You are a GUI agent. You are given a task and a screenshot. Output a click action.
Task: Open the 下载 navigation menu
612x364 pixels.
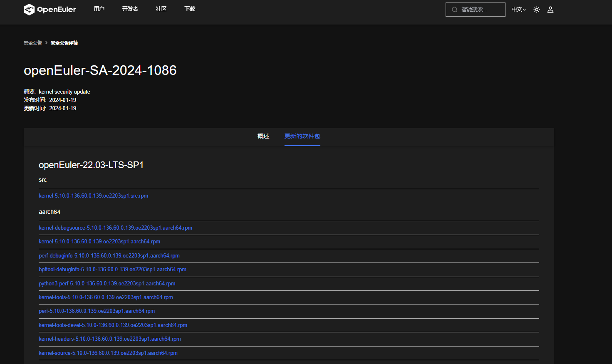click(190, 9)
